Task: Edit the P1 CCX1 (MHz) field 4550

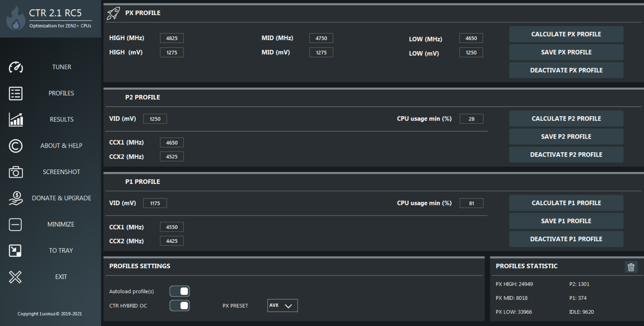Action: click(172, 227)
